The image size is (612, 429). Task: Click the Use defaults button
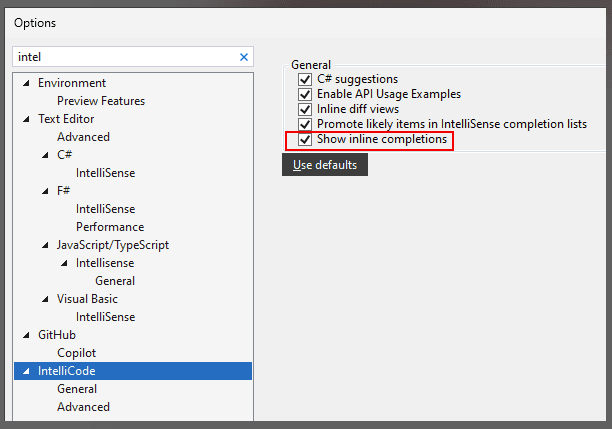coord(325,165)
